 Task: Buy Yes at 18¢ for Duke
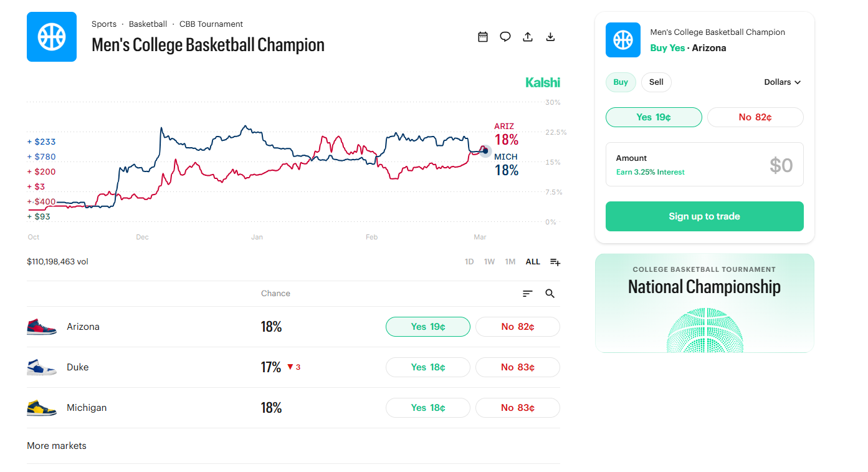(428, 367)
